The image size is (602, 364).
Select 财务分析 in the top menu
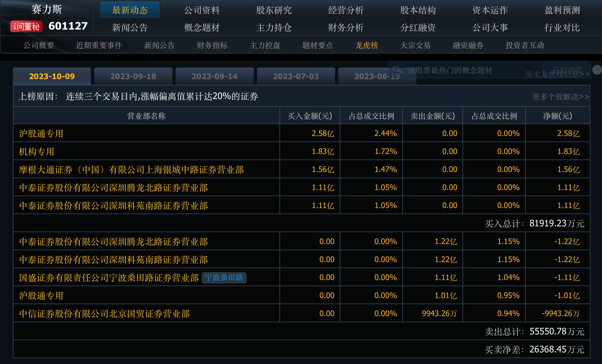346,27
